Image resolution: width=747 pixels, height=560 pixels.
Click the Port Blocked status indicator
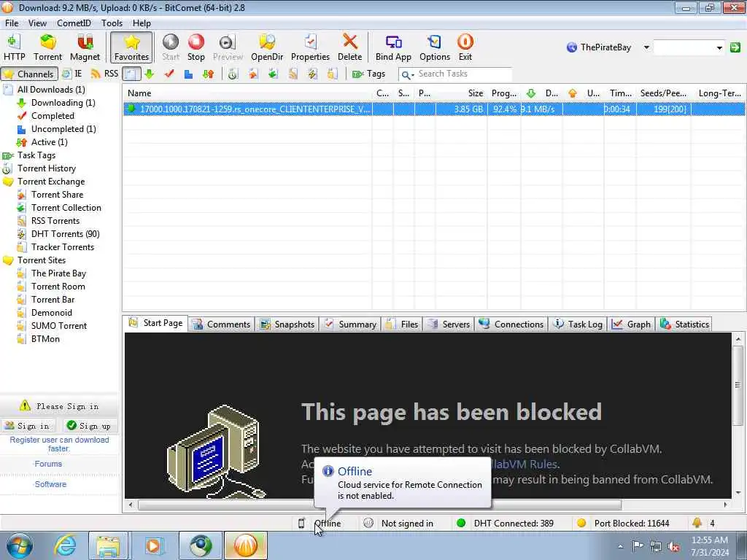[x=623, y=524]
